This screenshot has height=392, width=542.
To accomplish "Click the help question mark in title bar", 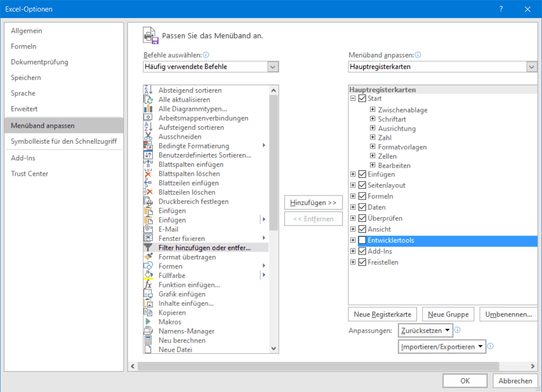I will [x=501, y=9].
